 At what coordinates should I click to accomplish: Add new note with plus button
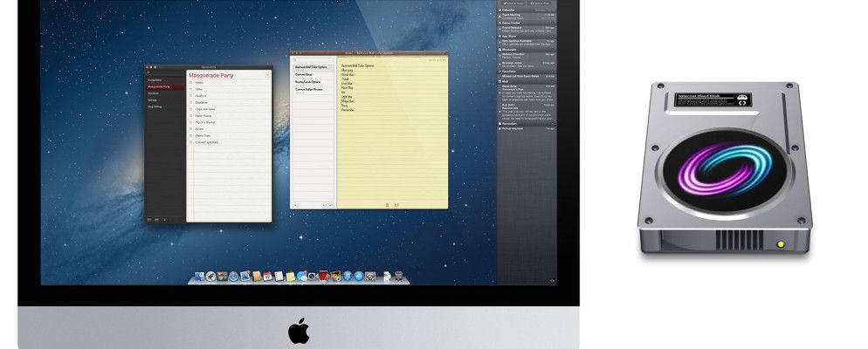(295, 205)
